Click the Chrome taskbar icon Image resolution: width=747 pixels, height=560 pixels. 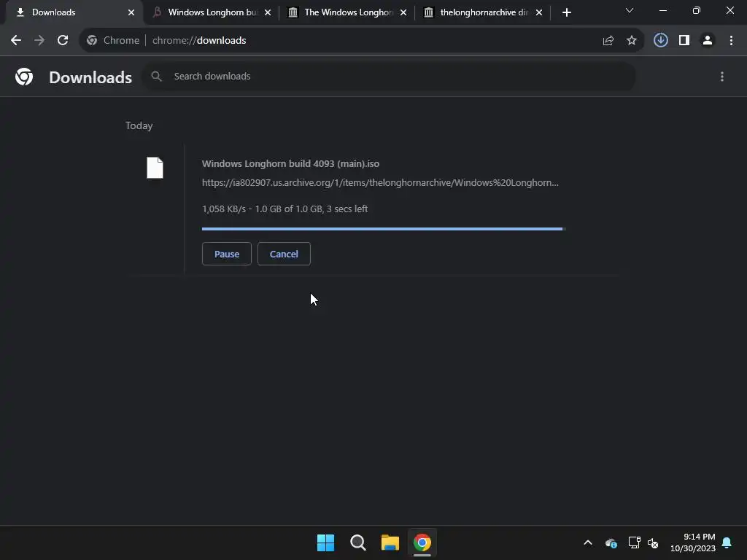(x=422, y=542)
